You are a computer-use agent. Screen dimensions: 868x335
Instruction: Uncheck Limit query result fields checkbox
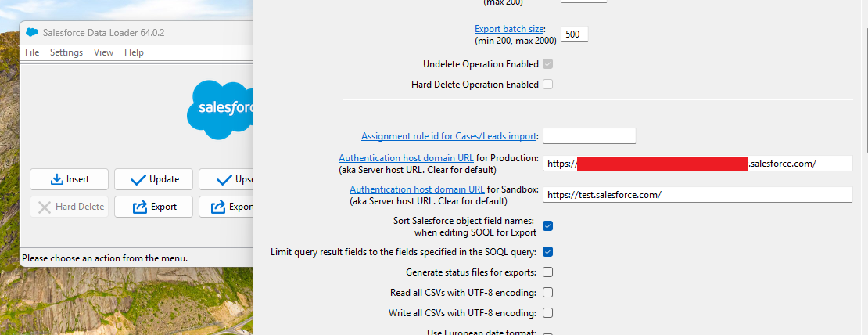tap(547, 252)
